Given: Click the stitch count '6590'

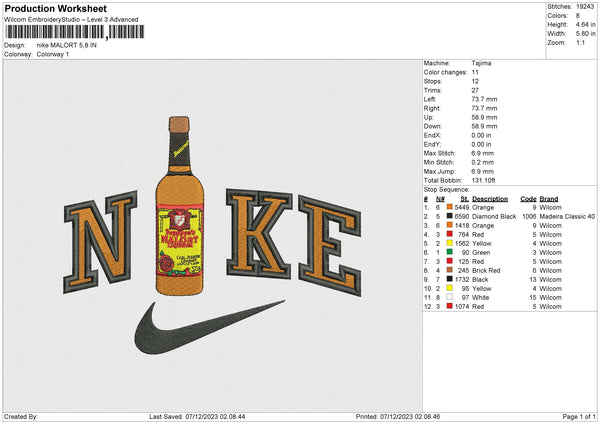Looking at the screenshot, I should (462, 217).
